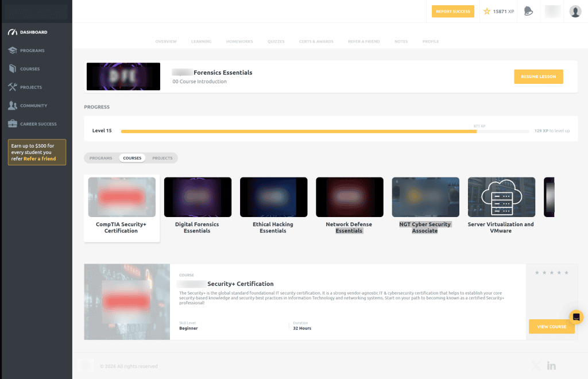Viewport: 588px width, 379px height.
Task: Open the Quizzes tab
Action: (x=276, y=41)
